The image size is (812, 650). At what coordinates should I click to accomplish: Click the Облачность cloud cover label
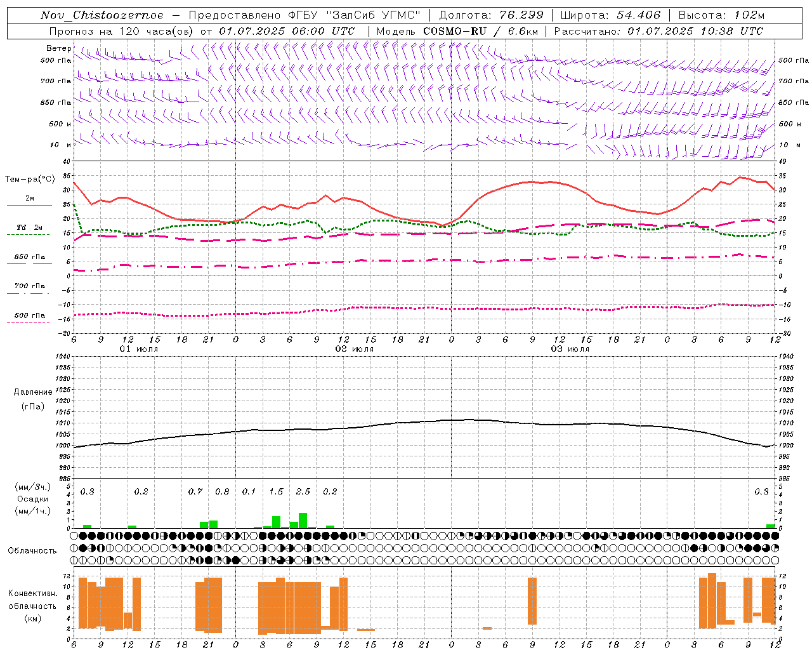32,551
